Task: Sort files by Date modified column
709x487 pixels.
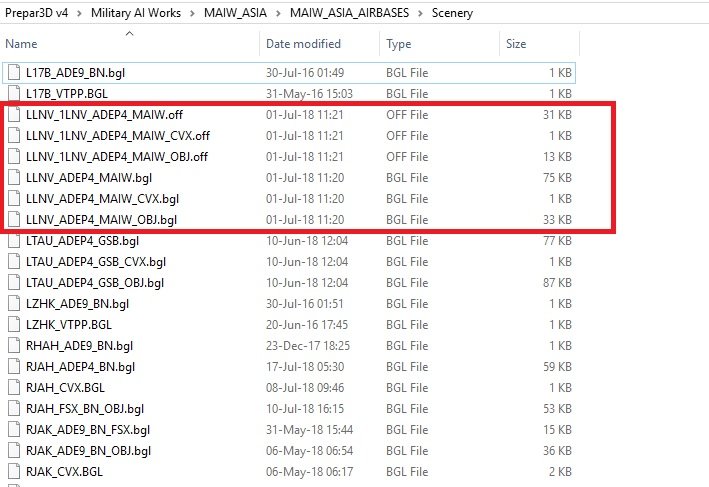Action: pos(303,44)
